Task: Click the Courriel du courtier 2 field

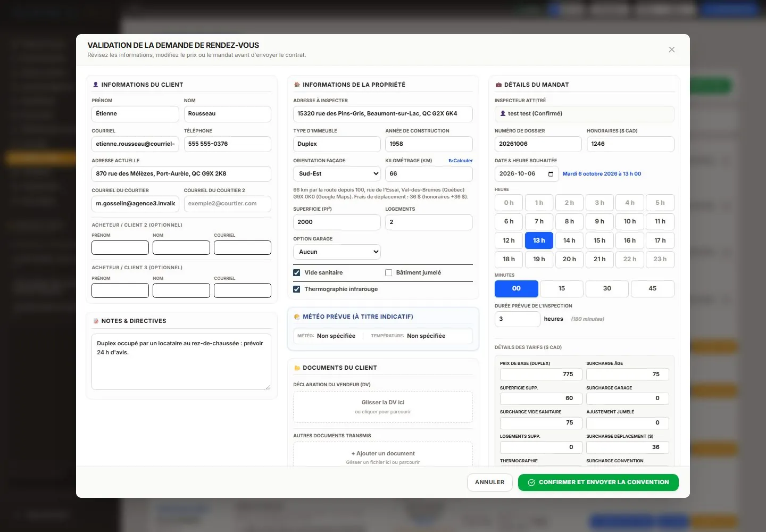Action: point(228,204)
